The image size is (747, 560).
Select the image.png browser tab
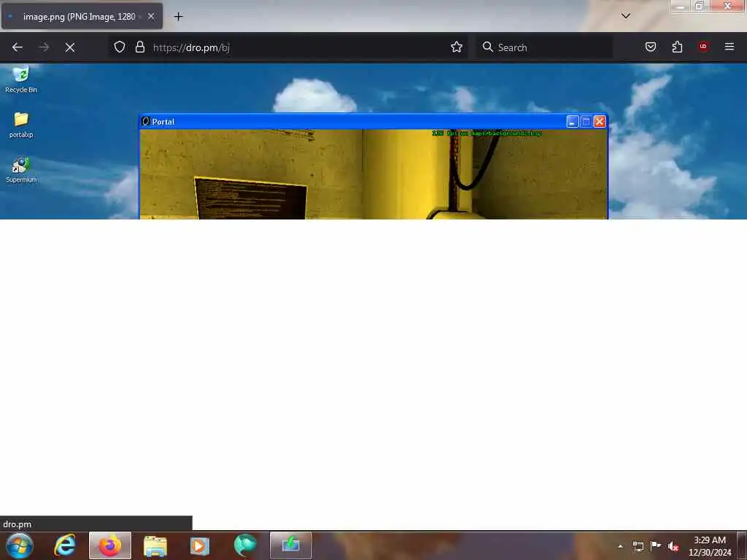coord(82,16)
